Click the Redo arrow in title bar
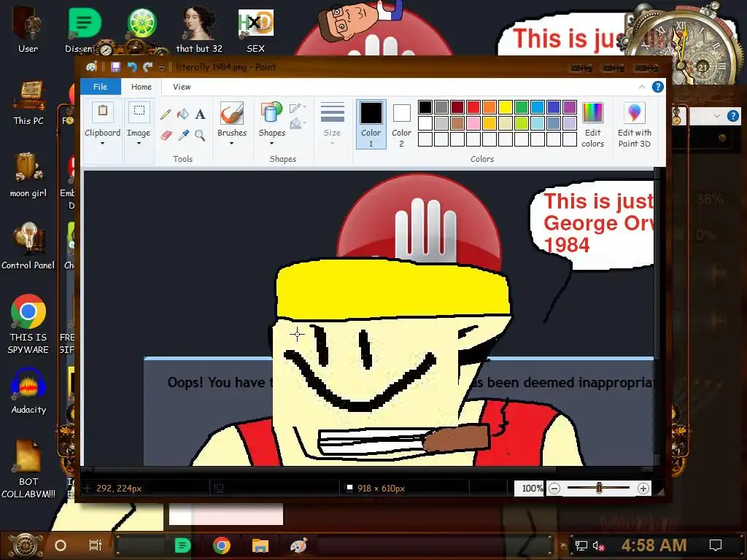The width and height of the screenshot is (747, 560). point(147,67)
